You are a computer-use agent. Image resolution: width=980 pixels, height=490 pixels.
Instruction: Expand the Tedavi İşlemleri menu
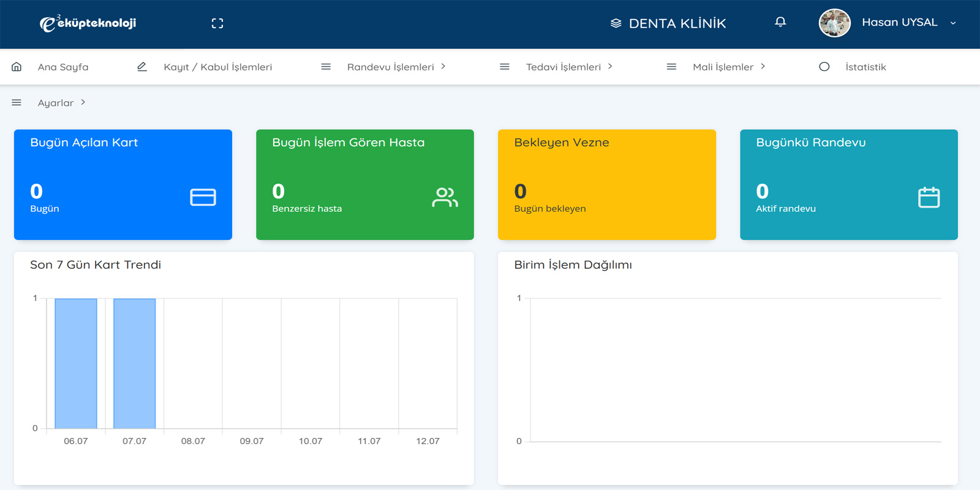click(x=569, y=67)
